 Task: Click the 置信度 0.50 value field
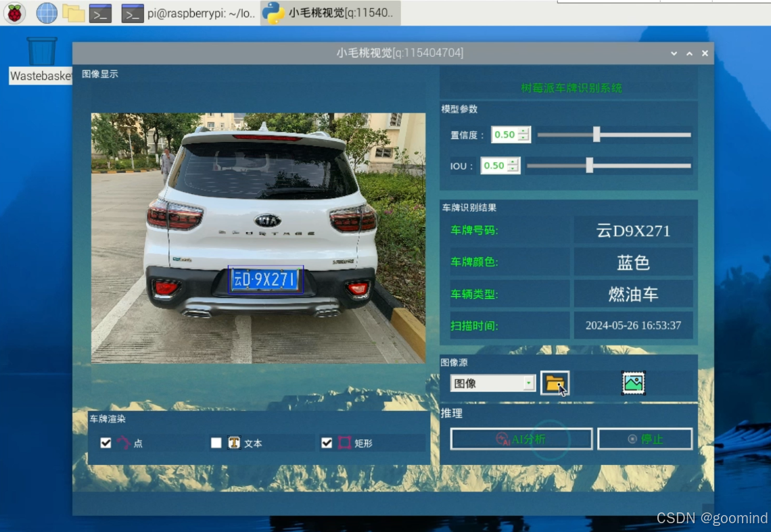[505, 135]
